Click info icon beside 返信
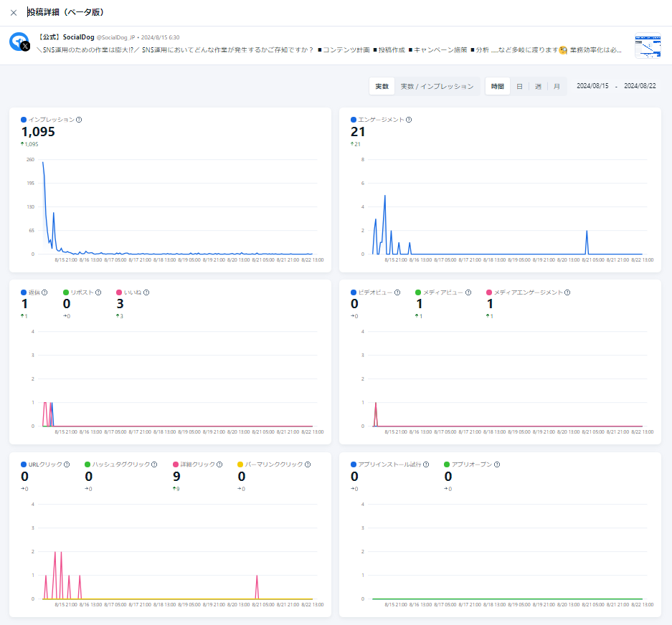The width and height of the screenshot is (672, 625). click(x=44, y=292)
